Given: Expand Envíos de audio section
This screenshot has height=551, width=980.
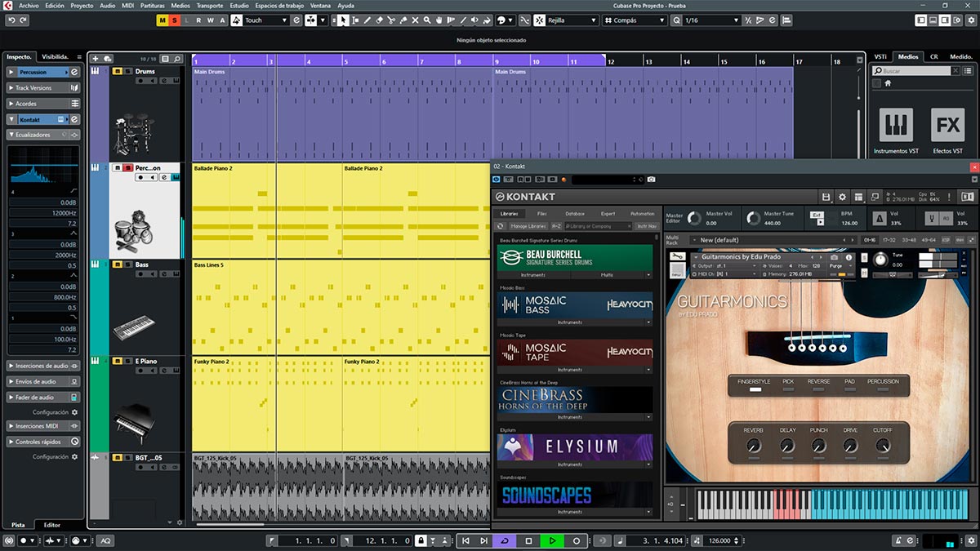Looking at the screenshot, I should point(43,381).
